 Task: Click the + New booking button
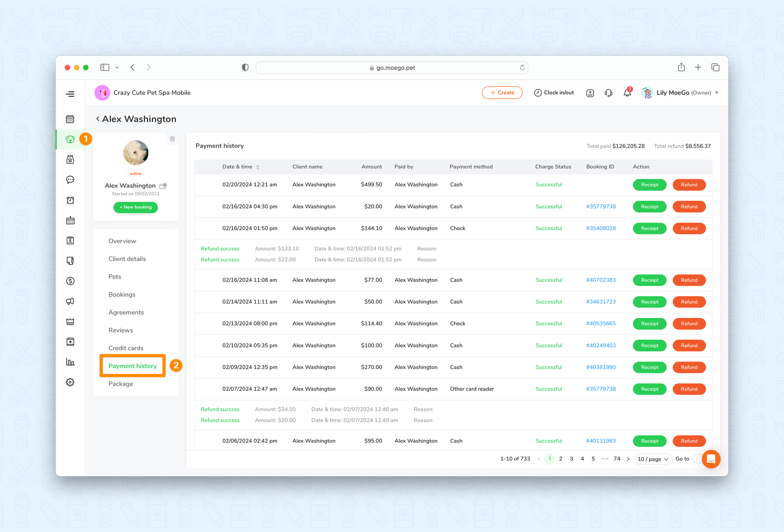pyautogui.click(x=136, y=207)
